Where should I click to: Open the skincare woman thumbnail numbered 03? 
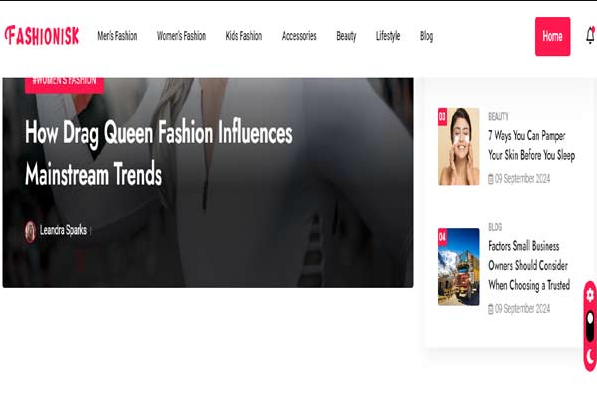point(458,147)
